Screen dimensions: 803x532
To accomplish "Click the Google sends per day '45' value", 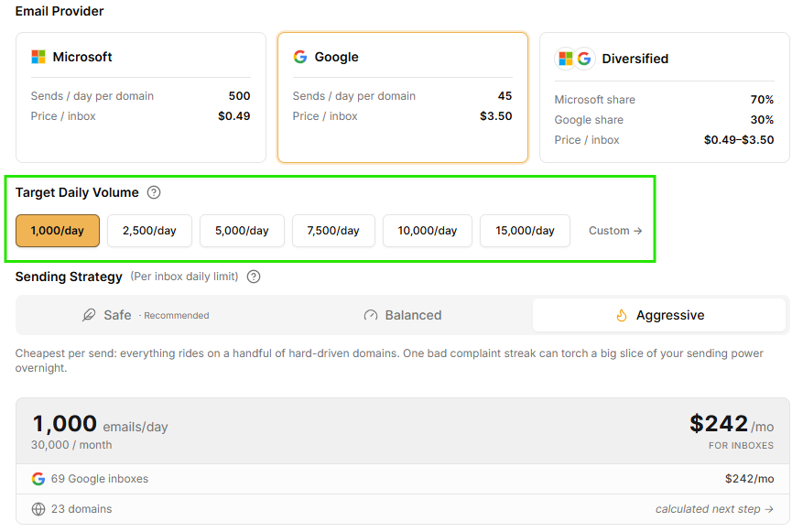I will pos(505,96).
